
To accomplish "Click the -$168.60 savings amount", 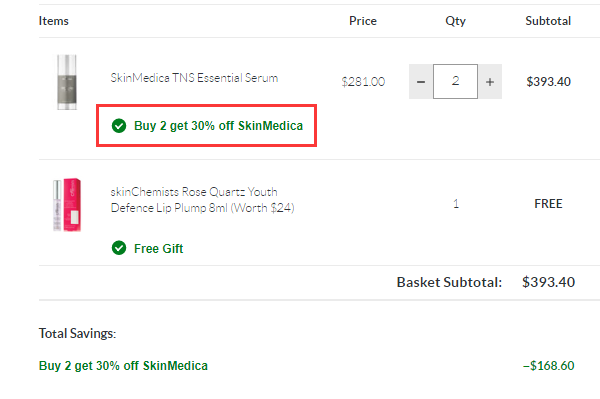I will 548,366.
